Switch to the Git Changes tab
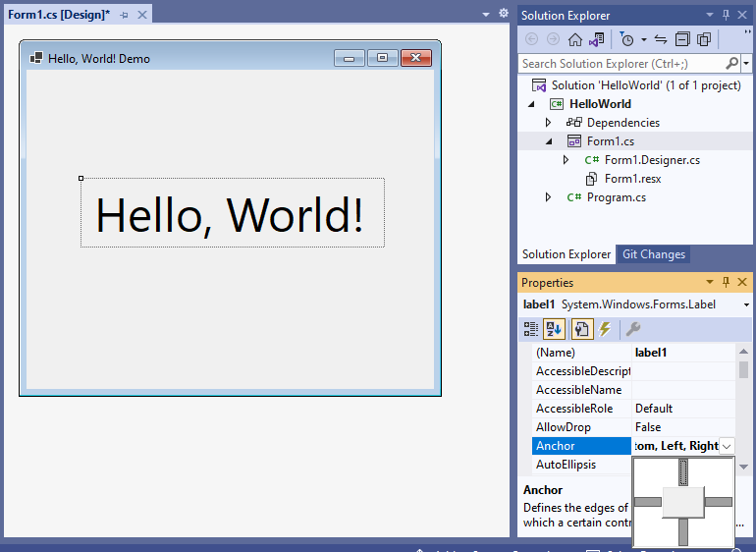Viewport: 756px width, 552px height. (x=653, y=254)
